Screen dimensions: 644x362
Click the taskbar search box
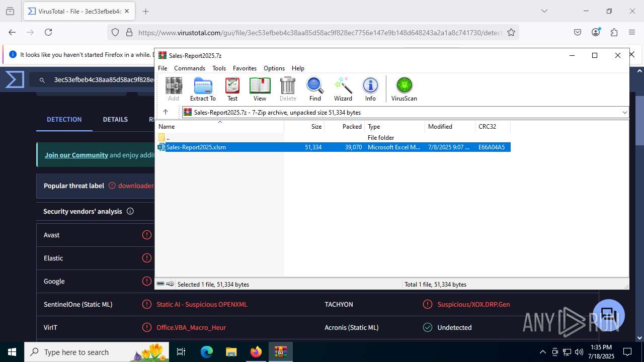[98, 352]
